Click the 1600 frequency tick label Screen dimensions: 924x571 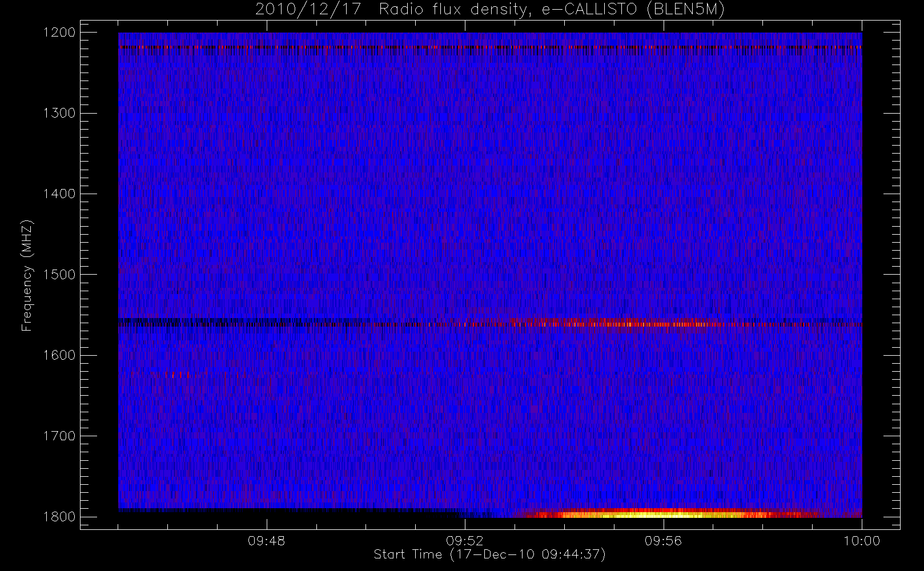click(x=59, y=355)
